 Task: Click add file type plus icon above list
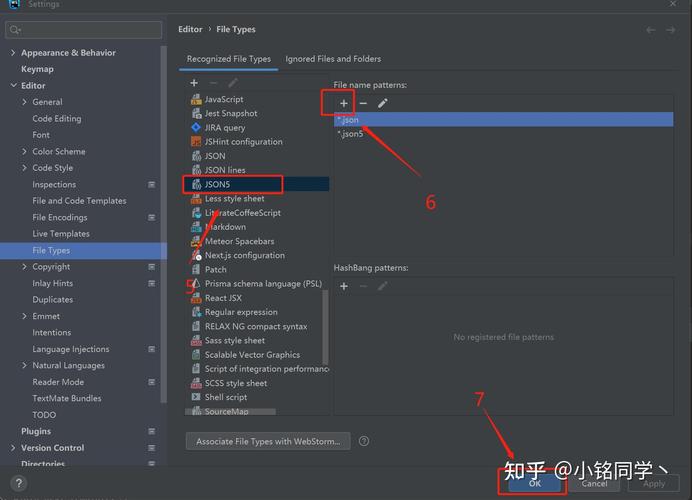coord(194,83)
